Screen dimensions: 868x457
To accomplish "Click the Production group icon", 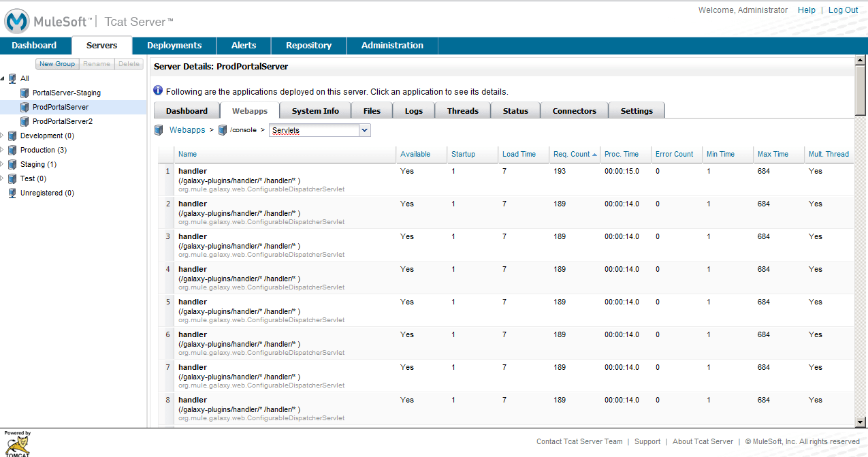I will (12, 150).
